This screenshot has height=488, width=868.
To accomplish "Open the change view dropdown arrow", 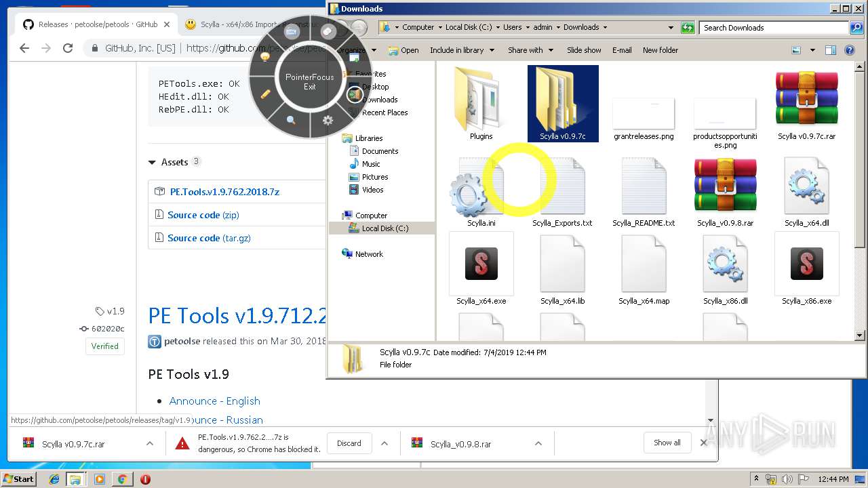I will pyautogui.click(x=812, y=50).
